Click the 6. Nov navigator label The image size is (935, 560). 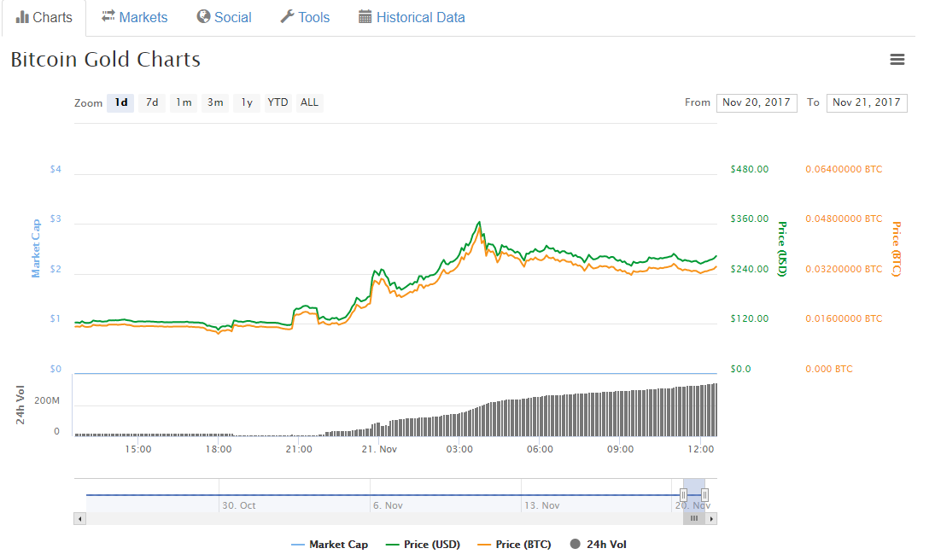389,505
